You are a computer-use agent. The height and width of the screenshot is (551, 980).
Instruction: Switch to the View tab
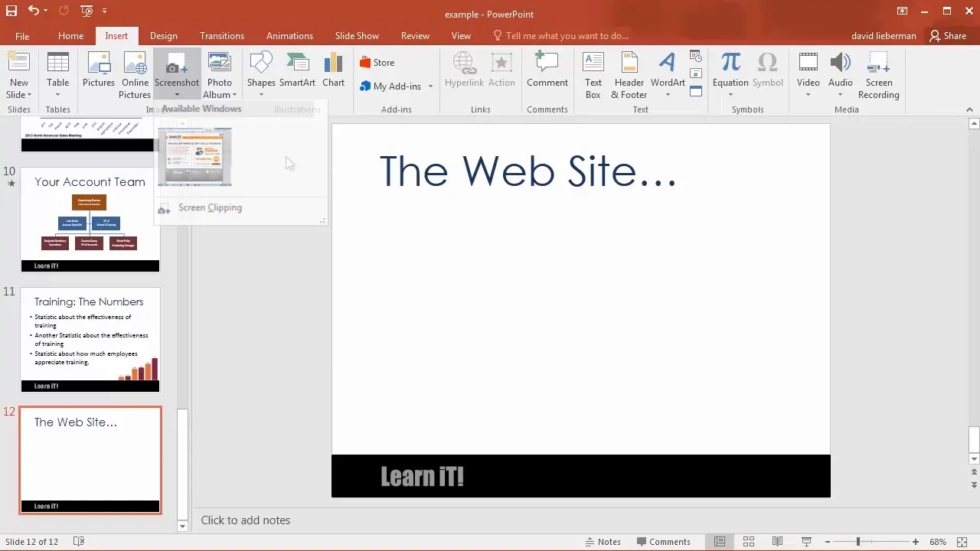(461, 36)
